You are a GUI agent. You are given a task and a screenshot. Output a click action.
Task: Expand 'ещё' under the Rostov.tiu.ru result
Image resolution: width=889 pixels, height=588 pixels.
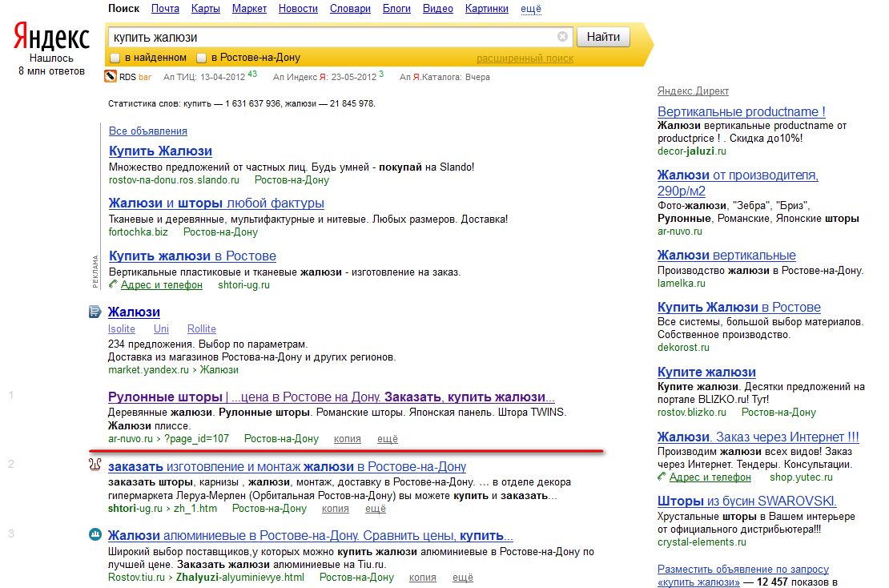463,578
